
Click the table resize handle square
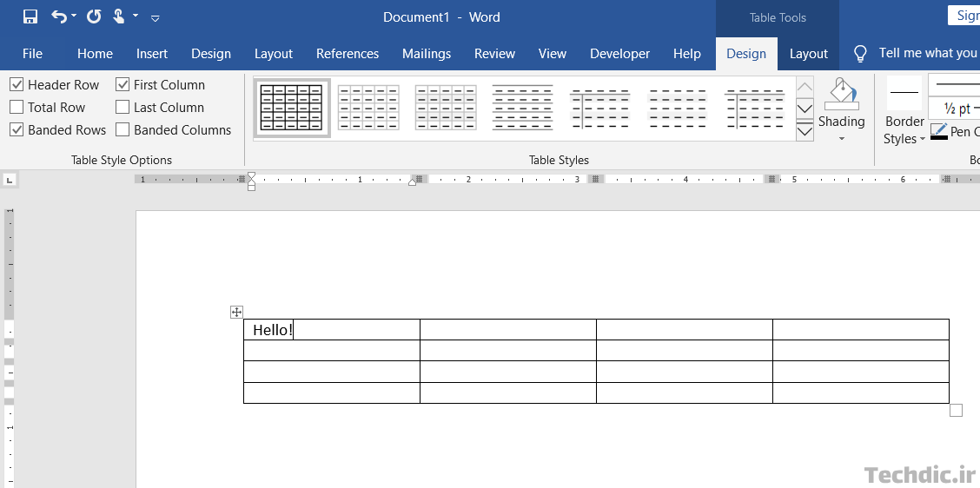(x=956, y=410)
